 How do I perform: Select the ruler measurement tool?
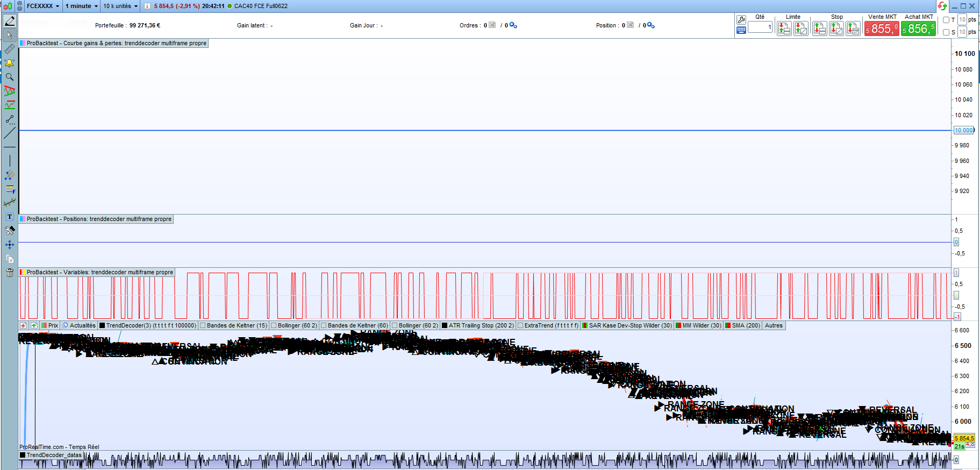coord(10,49)
